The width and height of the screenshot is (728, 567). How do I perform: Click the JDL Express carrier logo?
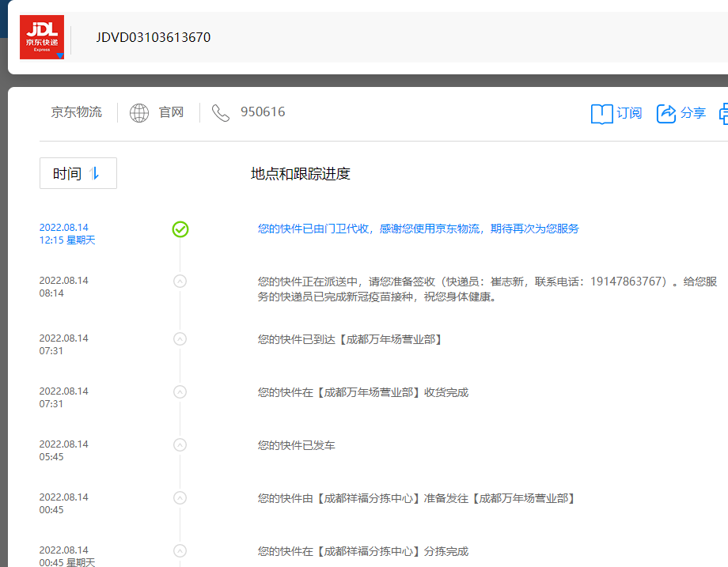click(x=42, y=37)
